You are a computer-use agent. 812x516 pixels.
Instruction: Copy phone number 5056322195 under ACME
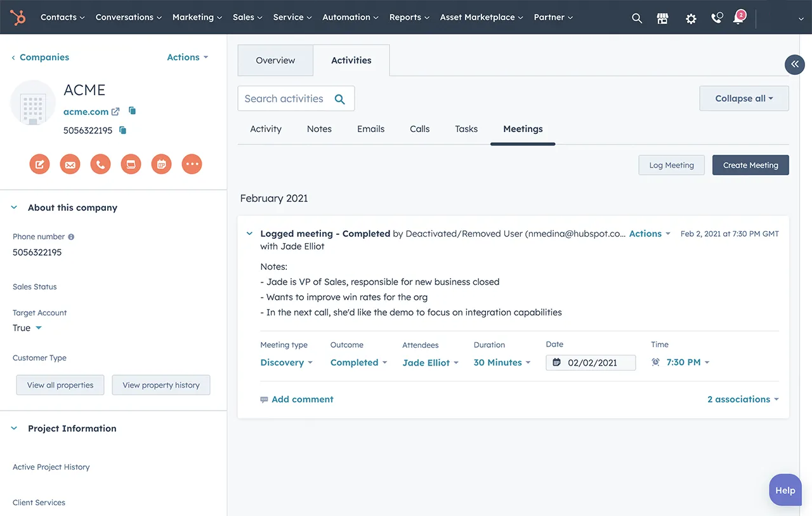coord(123,130)
